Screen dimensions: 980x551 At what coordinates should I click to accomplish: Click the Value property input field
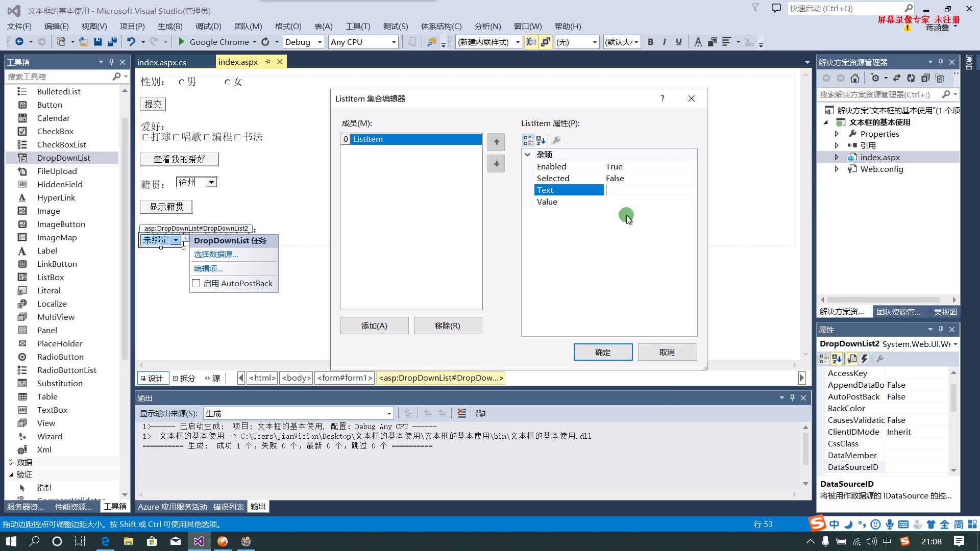point(649,202)
